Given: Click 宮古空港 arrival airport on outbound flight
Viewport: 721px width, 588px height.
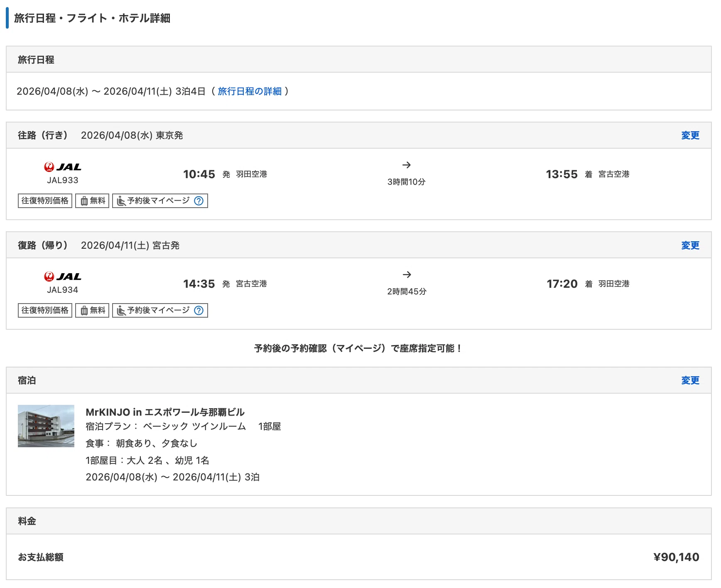Looking at the screenshot, I should pyautogui.click(x=614, y=174).
